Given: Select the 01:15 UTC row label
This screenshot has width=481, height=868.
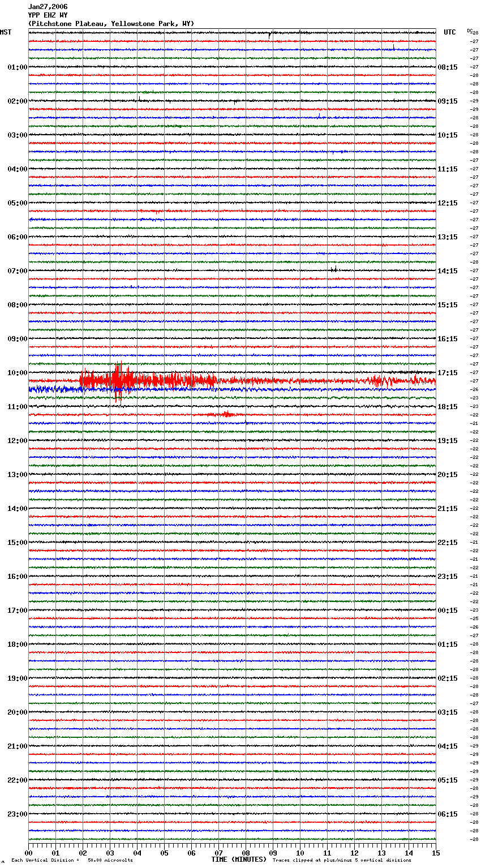Looking at the screenshot, I should click(x=448, y=644).
